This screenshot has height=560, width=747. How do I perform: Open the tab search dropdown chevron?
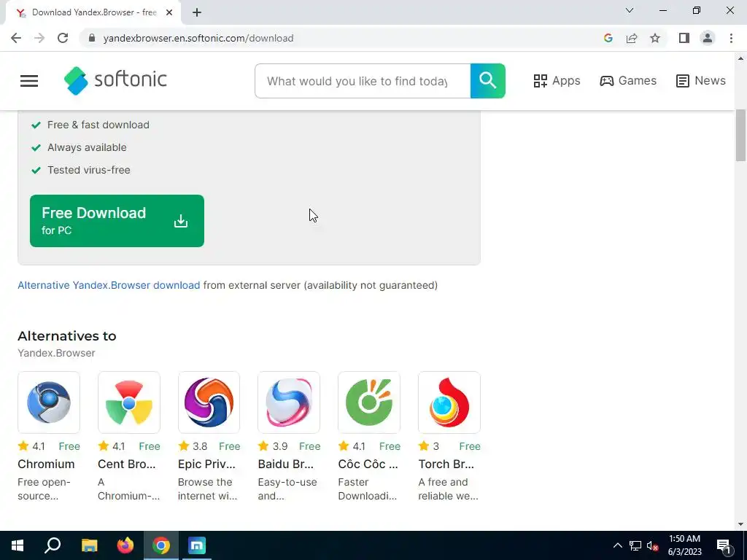(x=630, y=10)
